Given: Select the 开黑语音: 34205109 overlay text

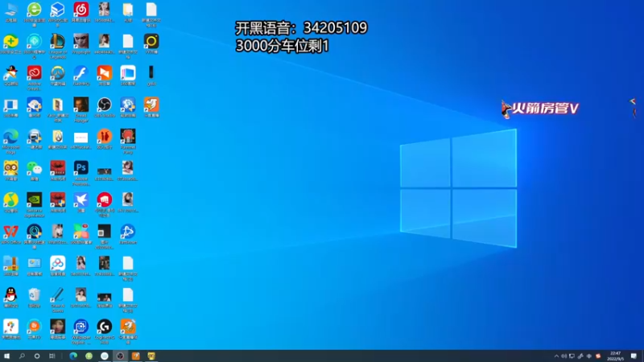Looking at the screenshot, I should coord(301,28).
